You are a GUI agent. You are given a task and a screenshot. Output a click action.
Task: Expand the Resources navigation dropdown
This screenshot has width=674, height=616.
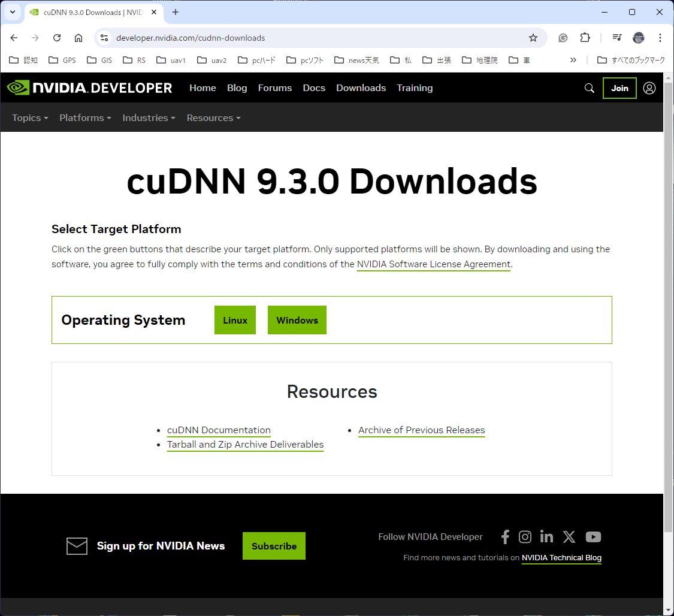213,117
